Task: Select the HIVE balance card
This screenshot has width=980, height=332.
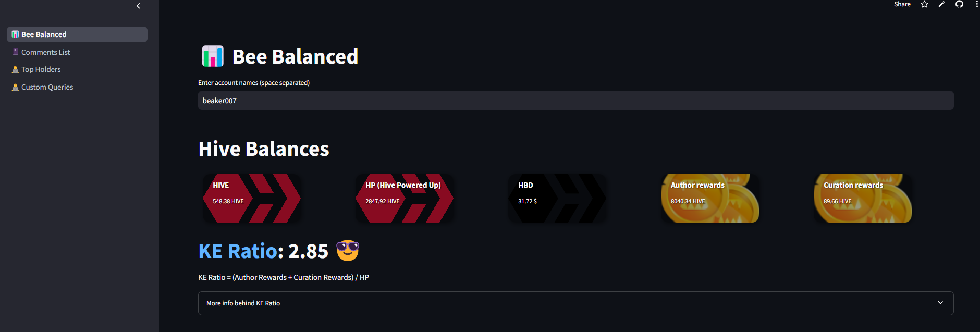Action: [251, 198]
